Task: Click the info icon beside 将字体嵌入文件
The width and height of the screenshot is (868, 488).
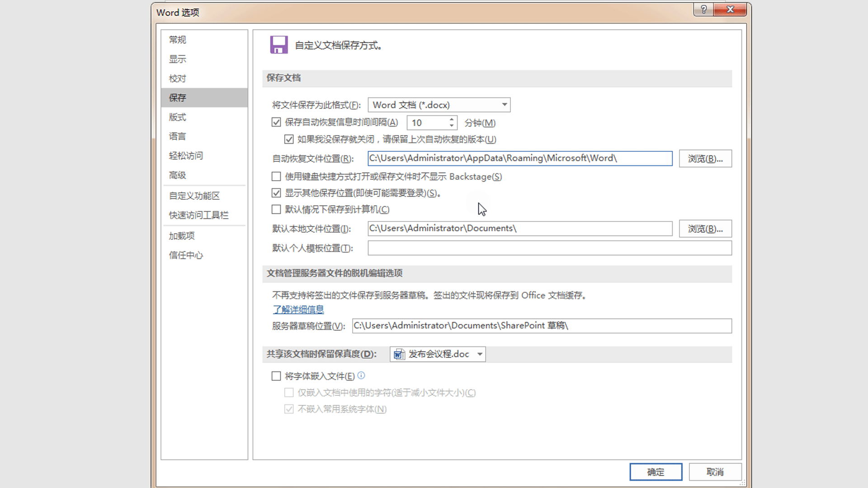Action: click(x=361, y=375)
